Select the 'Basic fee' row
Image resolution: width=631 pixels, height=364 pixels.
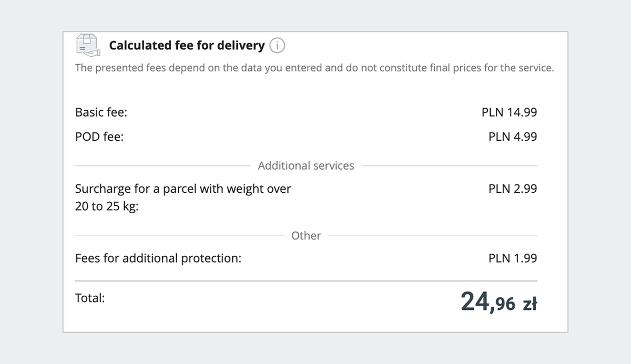tap(101, 112)
